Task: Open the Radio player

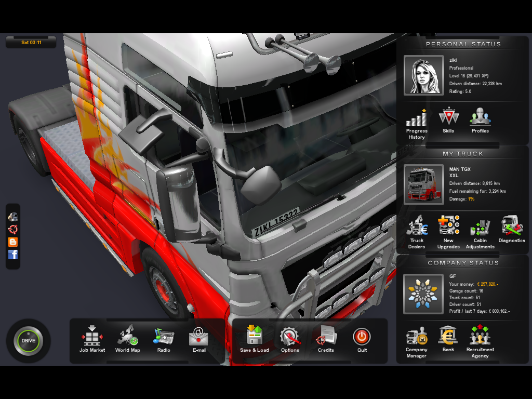Action: coord(163,338)
